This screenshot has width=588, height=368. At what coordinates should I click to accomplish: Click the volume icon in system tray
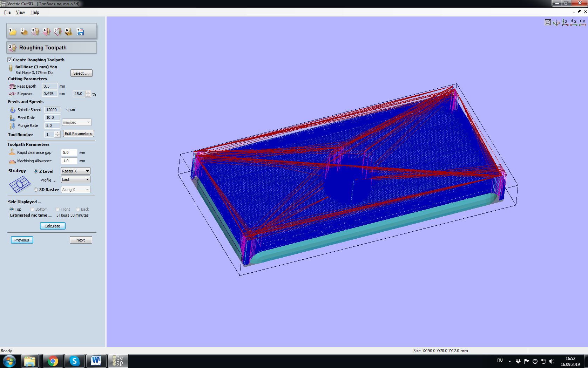(552, 361)
